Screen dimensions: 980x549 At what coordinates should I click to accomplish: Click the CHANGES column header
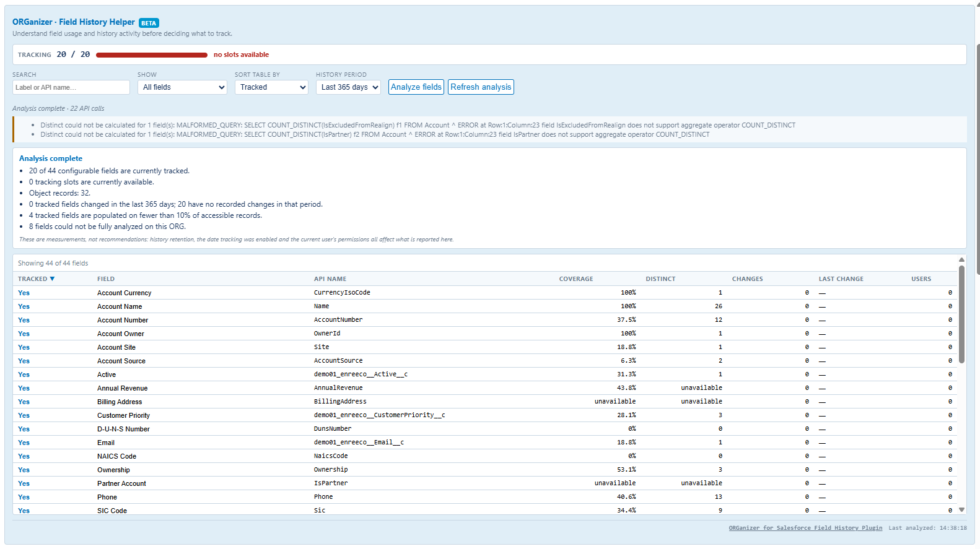click(748, 279)
